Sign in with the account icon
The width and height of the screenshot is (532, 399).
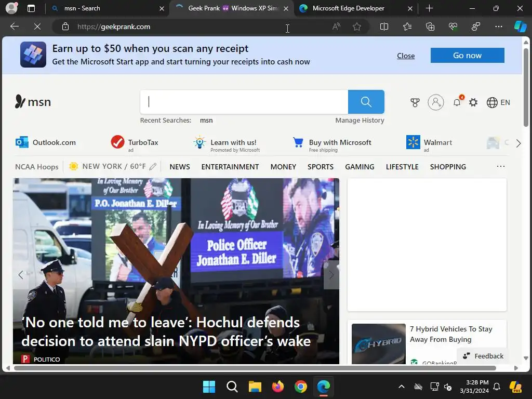click(436, 102)
